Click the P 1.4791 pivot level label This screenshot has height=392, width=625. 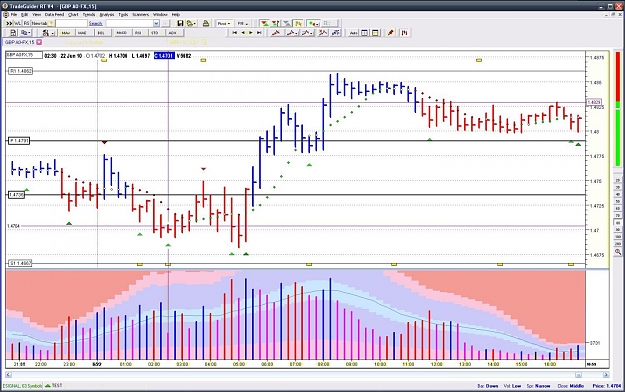(19, 141)
